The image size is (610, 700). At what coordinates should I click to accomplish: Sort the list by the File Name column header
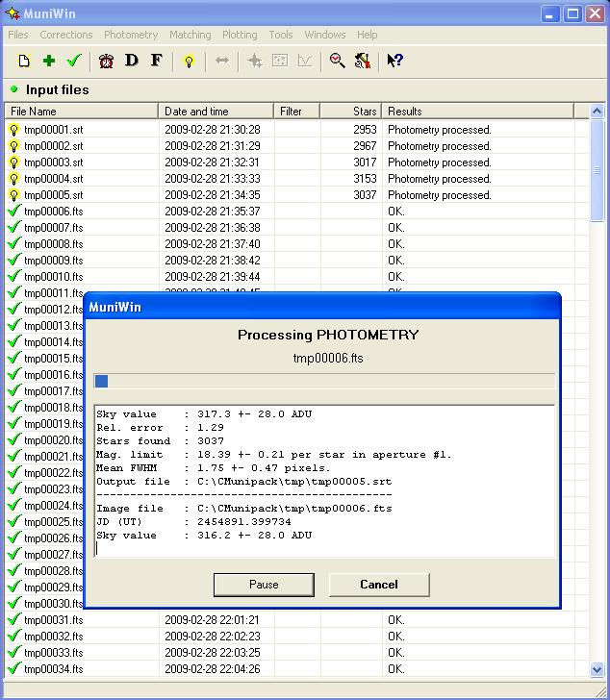81,112
